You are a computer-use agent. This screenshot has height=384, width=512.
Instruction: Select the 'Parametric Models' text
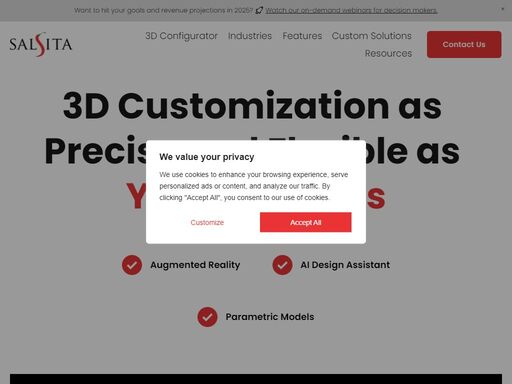point(270,317)
